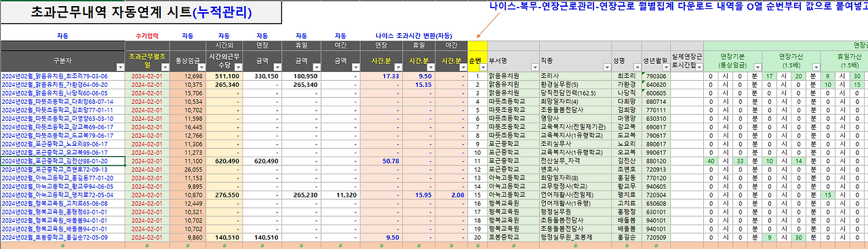The width and height of the screenshot is (868, 249).
Task: Select the sheet title 초과근무내역 자동연계 시트
Action: pyautogui.click(x=111, y=12)
